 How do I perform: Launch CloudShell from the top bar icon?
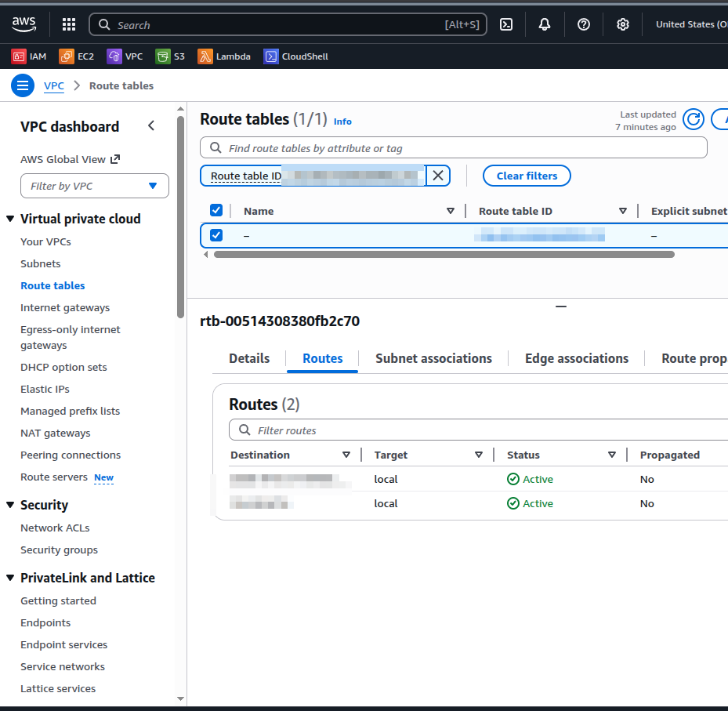click(506, 24)
